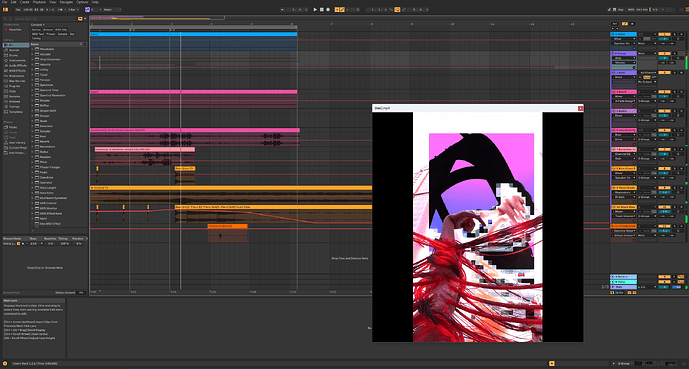Image resolution: width=689 pixels, height=369 pixels.
Task: Open Packs under Places
Action: (x=13, y=127)
